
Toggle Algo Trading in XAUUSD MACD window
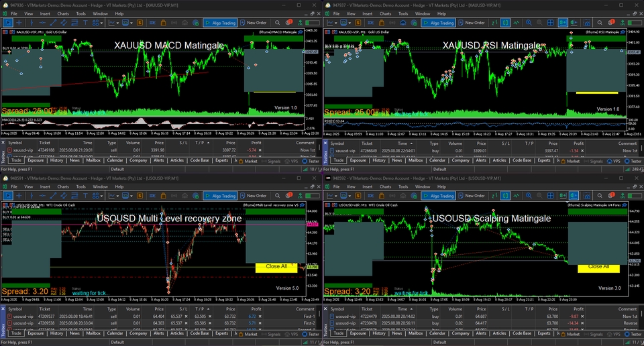coord(220,22)
